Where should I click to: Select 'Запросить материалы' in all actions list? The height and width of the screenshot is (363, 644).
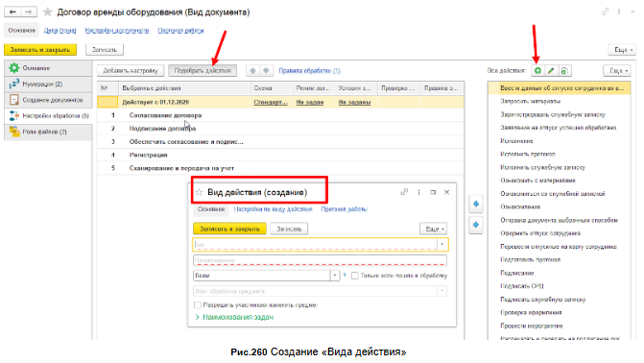pyautogui.click(x=560, y=101)
